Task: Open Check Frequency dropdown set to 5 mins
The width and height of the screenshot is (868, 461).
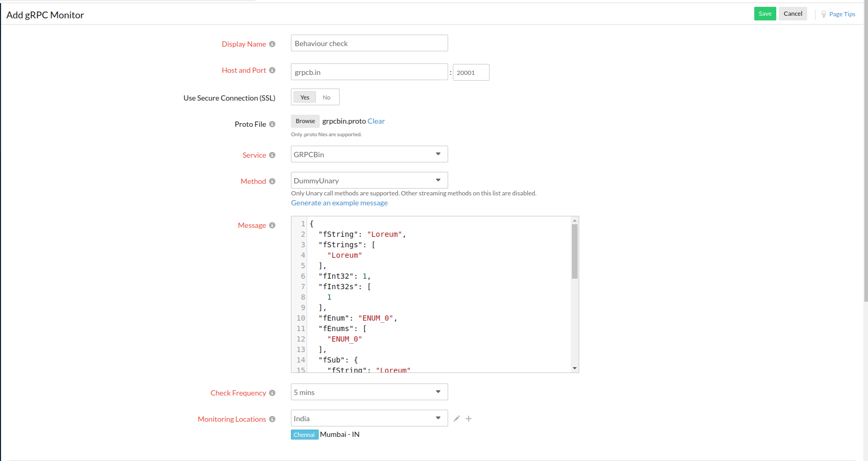Action: pyautogui.click(x=369, y=392)
